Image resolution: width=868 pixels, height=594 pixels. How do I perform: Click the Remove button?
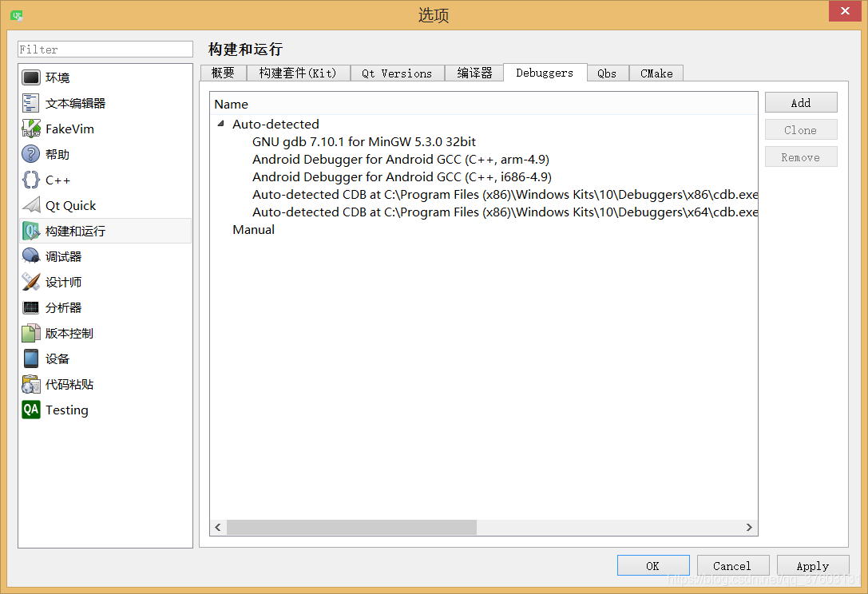pyautogui.click(x=801, y=156)
